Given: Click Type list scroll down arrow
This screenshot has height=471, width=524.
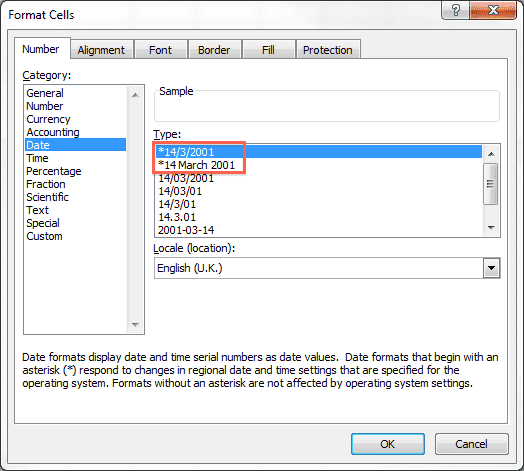Looking at the screenshot, I should point(491,228).
